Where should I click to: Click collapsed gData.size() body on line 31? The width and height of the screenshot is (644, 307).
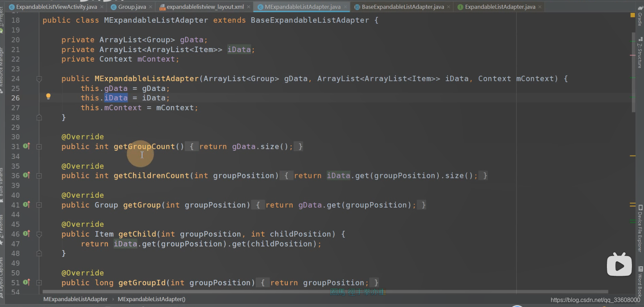pyautogui.click(x=244, y=146)
